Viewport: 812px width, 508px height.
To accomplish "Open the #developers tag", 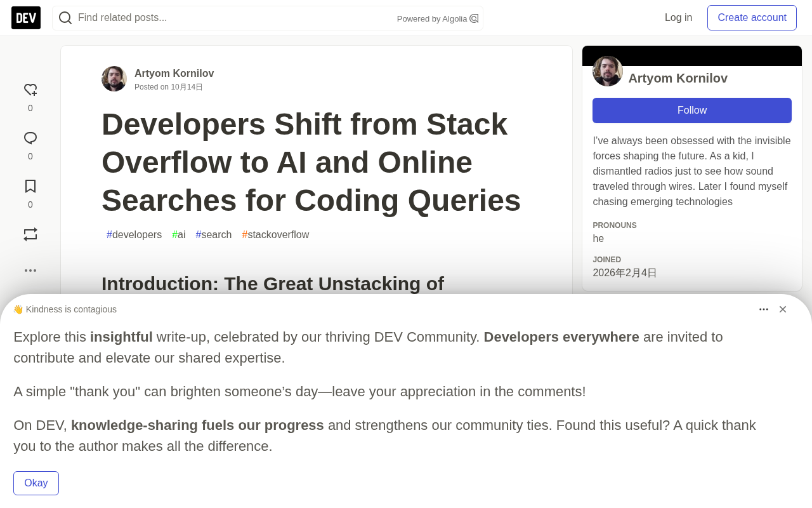I will (x=134, y=235).
